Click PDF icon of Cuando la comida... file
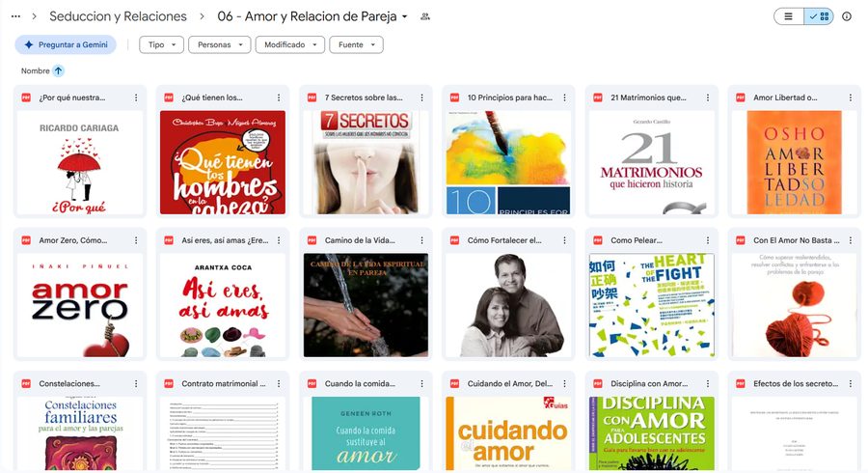This screenshot has height=473, width=868. (x=312, y=383)
